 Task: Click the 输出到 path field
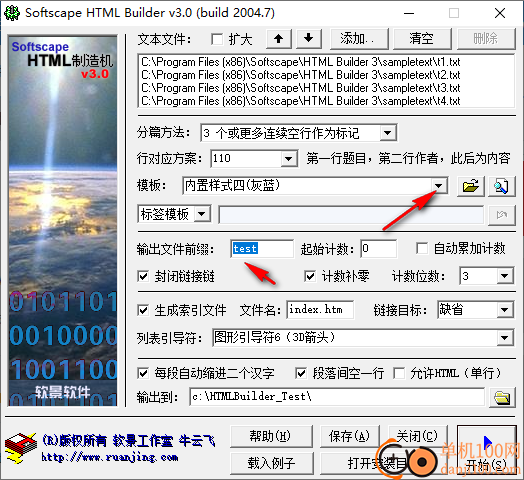click(x=337, y=397)
